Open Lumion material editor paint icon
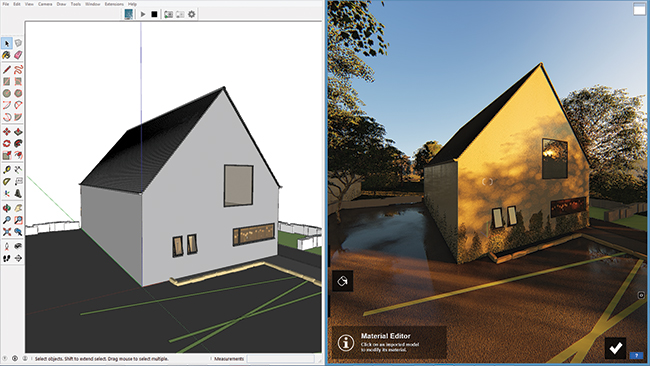The width and height of the screenshot is (650, 366). (x=342, y=281)
